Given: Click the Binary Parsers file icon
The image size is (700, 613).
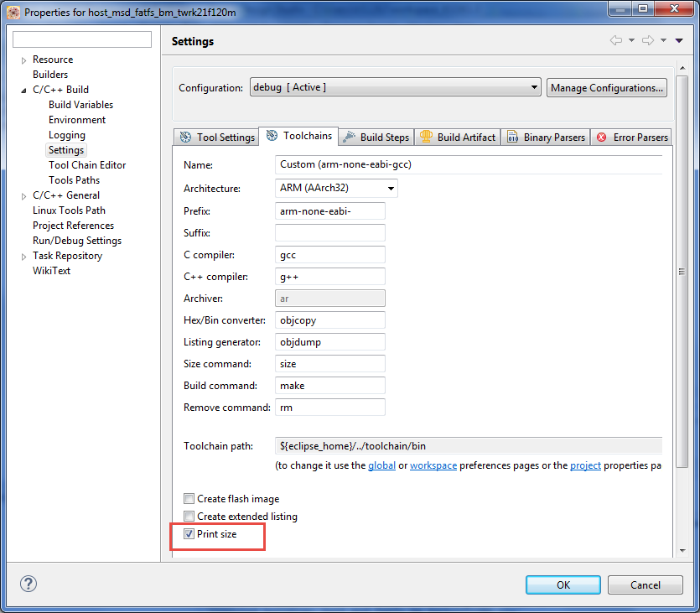Looking at the screenshot, I should click(512, 137).
